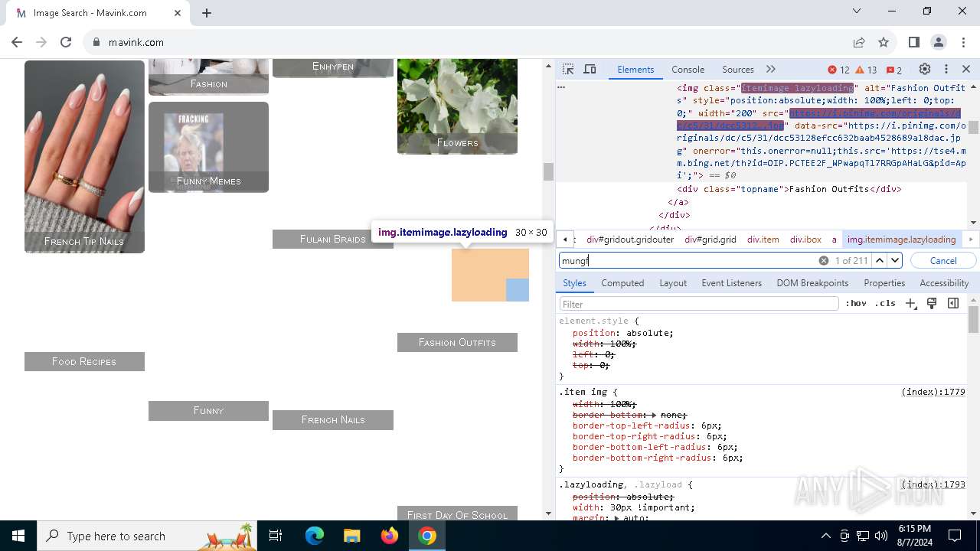
Task: Activate the inspect element picker
Action: point(568,69)
